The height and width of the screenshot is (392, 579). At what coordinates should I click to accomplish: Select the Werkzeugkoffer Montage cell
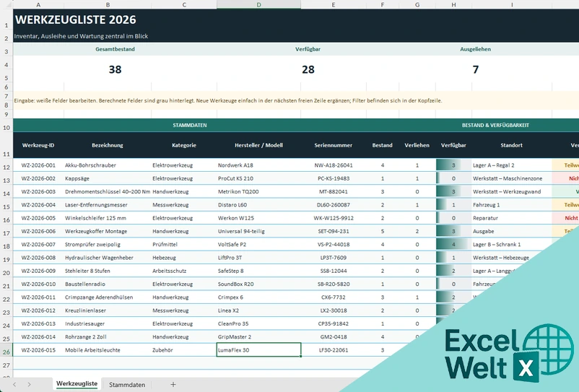click(108, 231)
